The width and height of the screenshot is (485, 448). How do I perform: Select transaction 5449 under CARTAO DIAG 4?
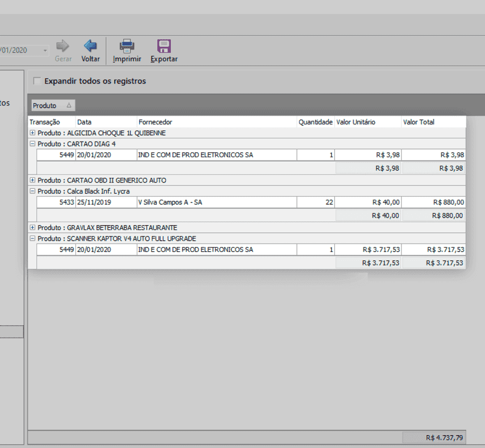coord(56,155)
